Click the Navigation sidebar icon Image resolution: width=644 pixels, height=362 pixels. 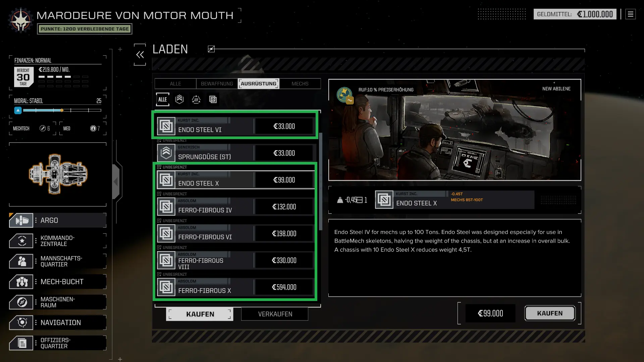21,322
